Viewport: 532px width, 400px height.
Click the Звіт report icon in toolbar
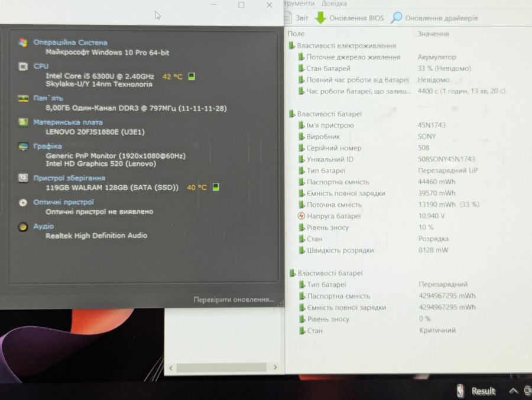[288, 18]
